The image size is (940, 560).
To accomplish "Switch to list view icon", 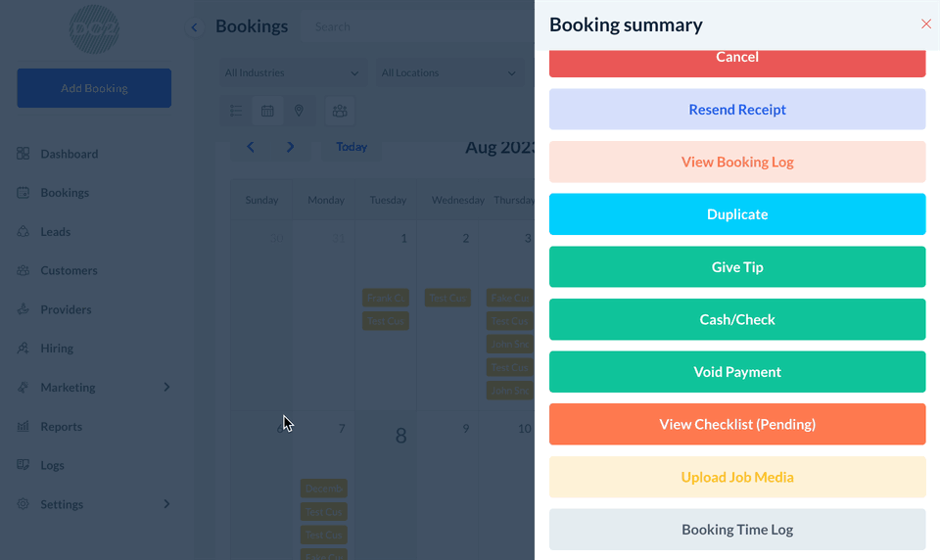I will (x=236, y=111).
